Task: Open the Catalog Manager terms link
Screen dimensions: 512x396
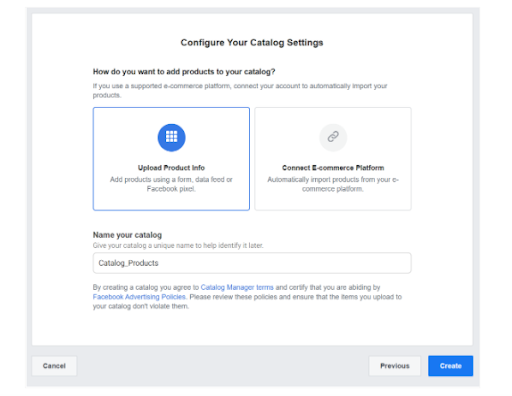Action: pos(237,287)
